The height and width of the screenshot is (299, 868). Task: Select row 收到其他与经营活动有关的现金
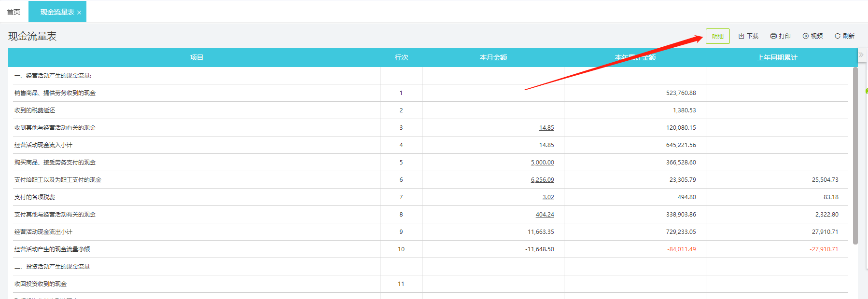[x=431, y=128]
